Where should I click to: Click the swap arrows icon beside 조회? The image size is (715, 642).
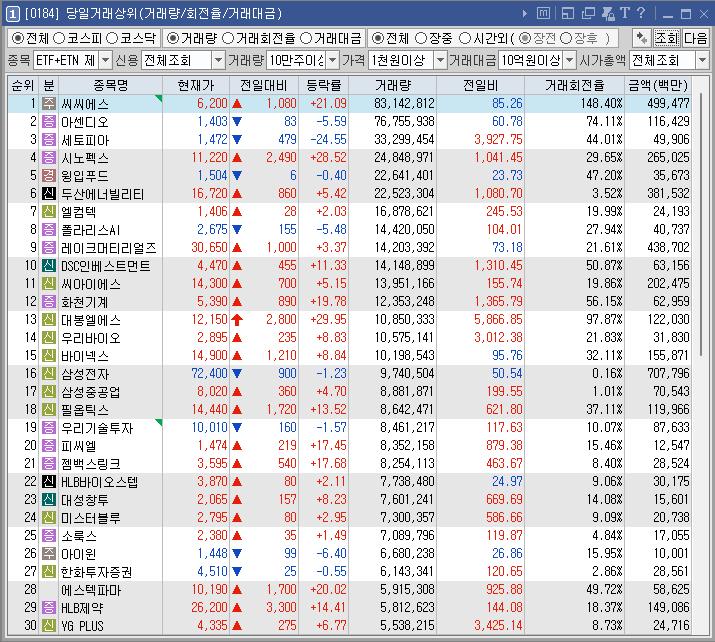pyautogui.click(x=642, y=38)
